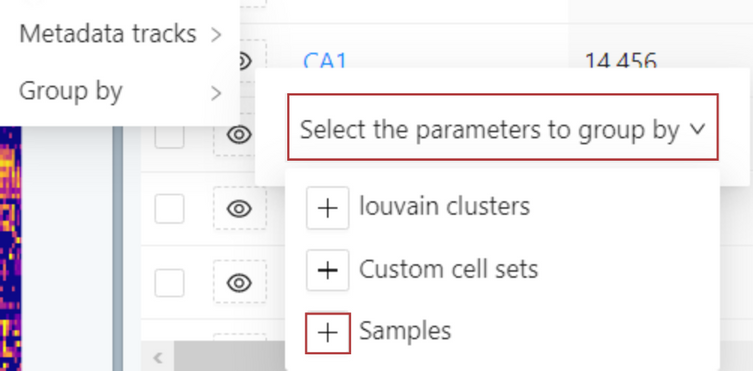Click the down chevron in the group-by select box
The height and width of the screenshot is (371, 753).
click(697, 129)
